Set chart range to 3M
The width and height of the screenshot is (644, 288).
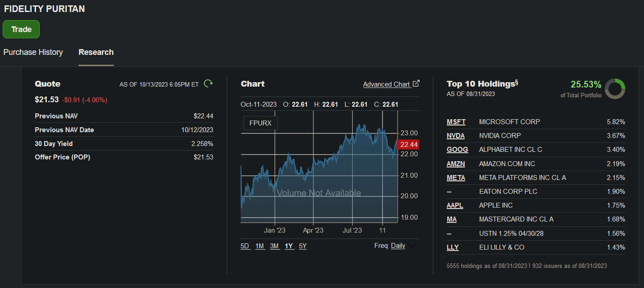274,246
